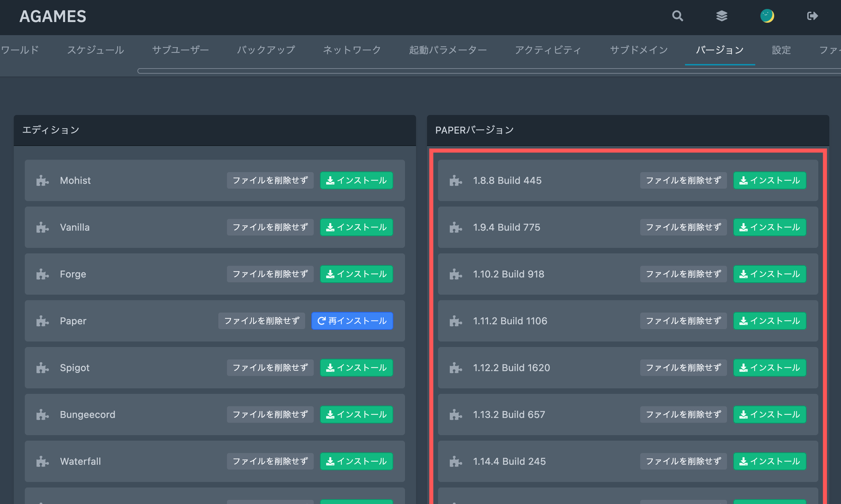This screenshot has height=504, width=841.
Task: Toggle ファイルを削除せず for 1.13.2 Build 657
Action: point(683,414)
